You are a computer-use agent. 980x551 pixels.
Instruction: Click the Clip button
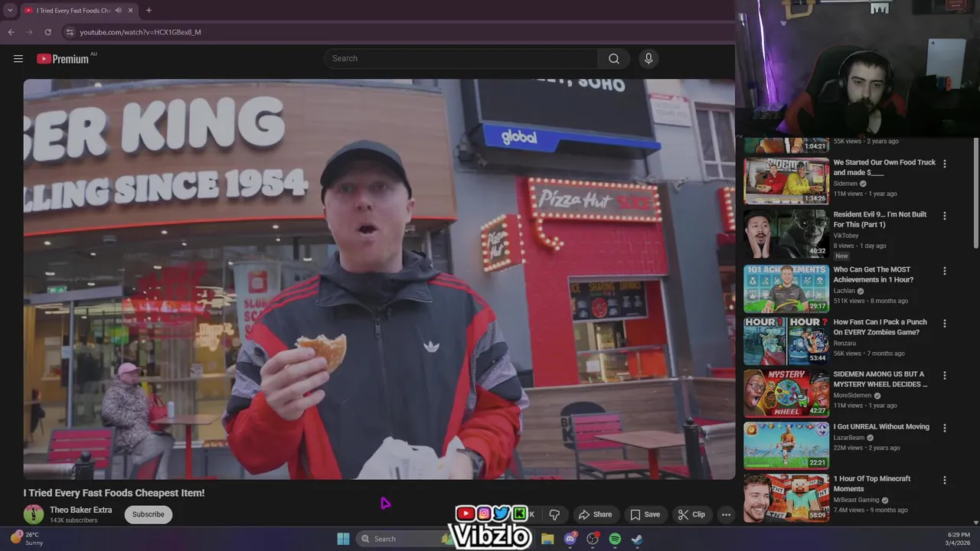[691, 514]
